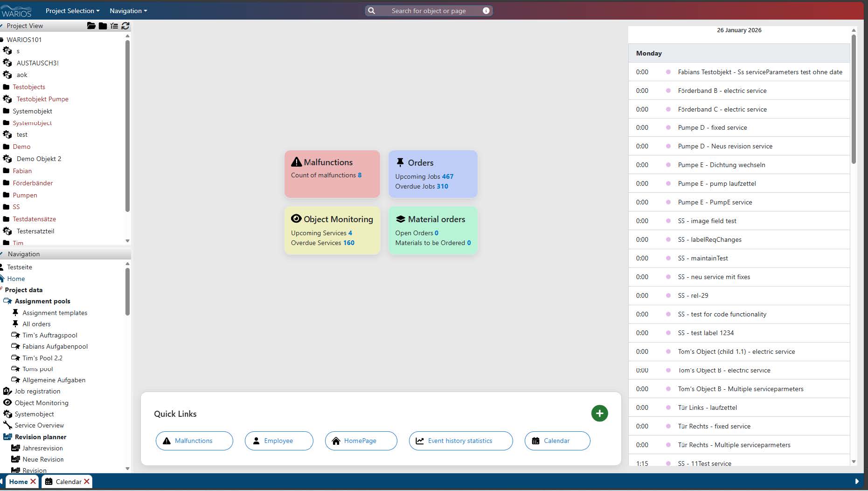The height and width of the screenshot is (491, 868).
Task: Close the Home tab with red X
Action: (33, 482)
